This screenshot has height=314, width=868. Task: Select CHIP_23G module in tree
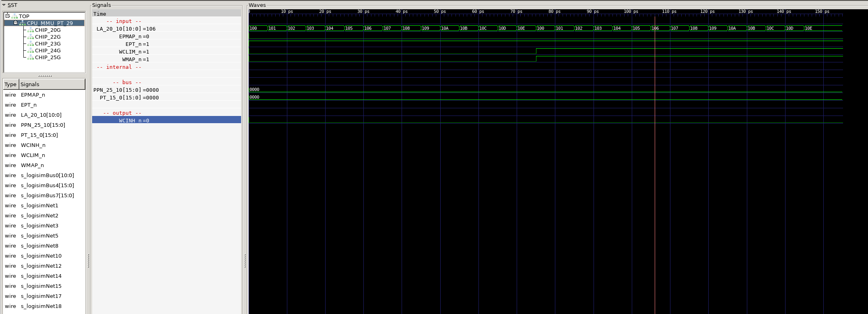coord(47,43)
